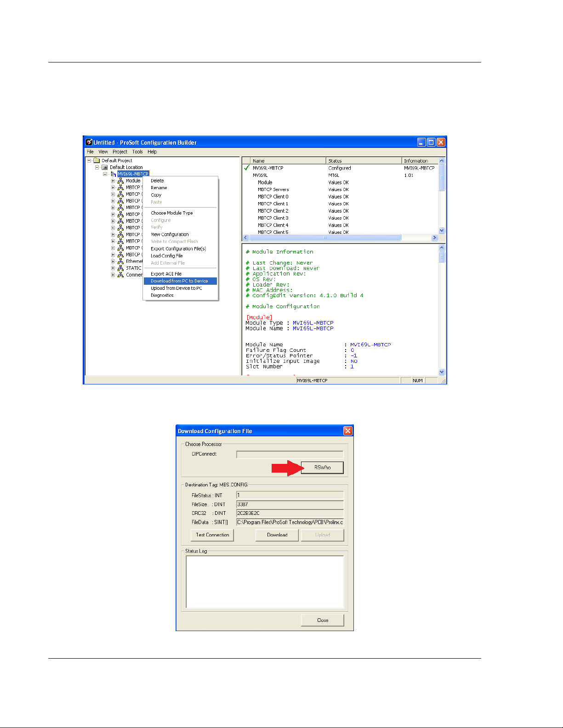The height and width of the screenshot is (728, 563).
Task: Click up arrow of configuration text scrollbar
Action: [x=442, y=248]
